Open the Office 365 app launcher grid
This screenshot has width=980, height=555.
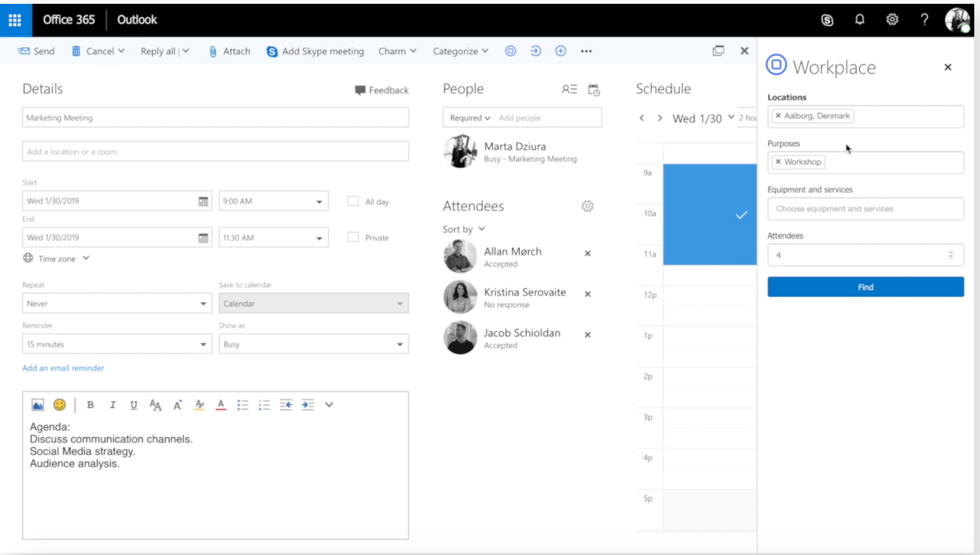coord(15,20)
